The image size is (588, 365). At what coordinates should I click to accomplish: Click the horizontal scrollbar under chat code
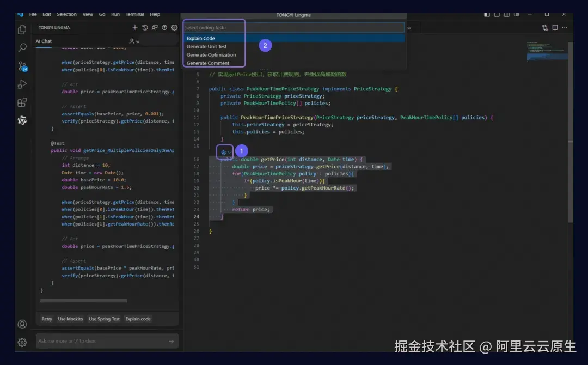84,301
